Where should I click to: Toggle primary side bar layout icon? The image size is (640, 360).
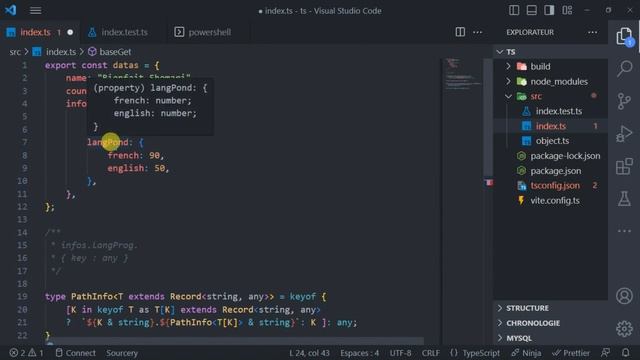pyautogui.click(x=514, y=10)
